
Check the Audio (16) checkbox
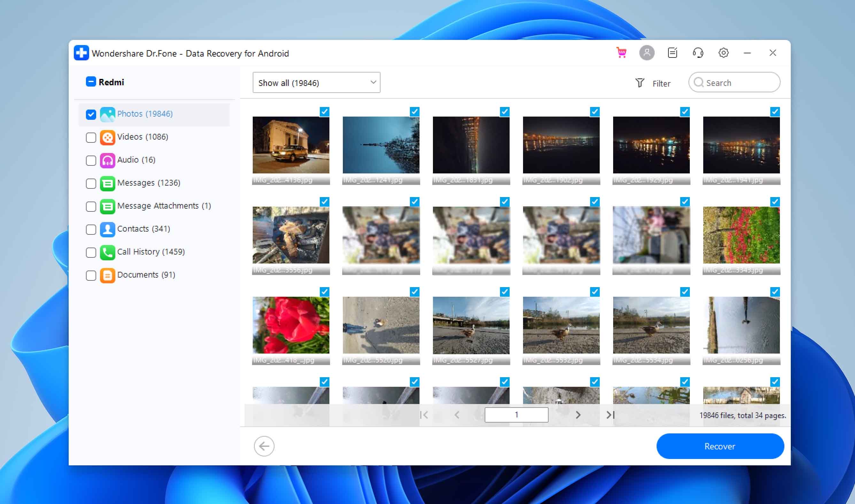click(91, 161)
